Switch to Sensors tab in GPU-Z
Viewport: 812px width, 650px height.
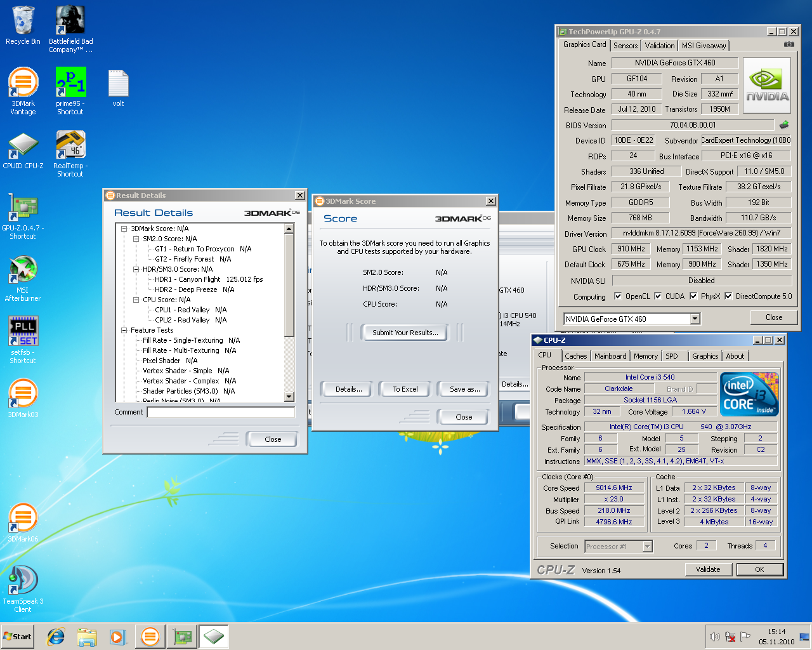tap(625, 46)
